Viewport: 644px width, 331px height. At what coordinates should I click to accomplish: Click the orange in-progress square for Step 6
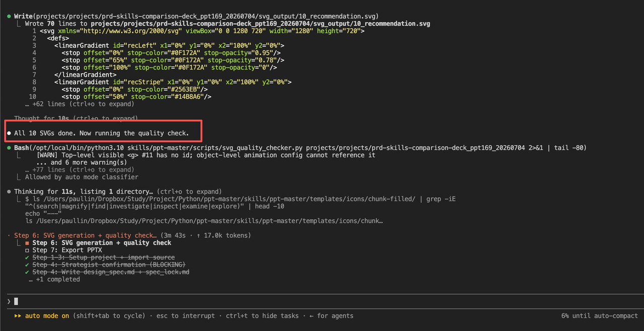pos(27,243)
